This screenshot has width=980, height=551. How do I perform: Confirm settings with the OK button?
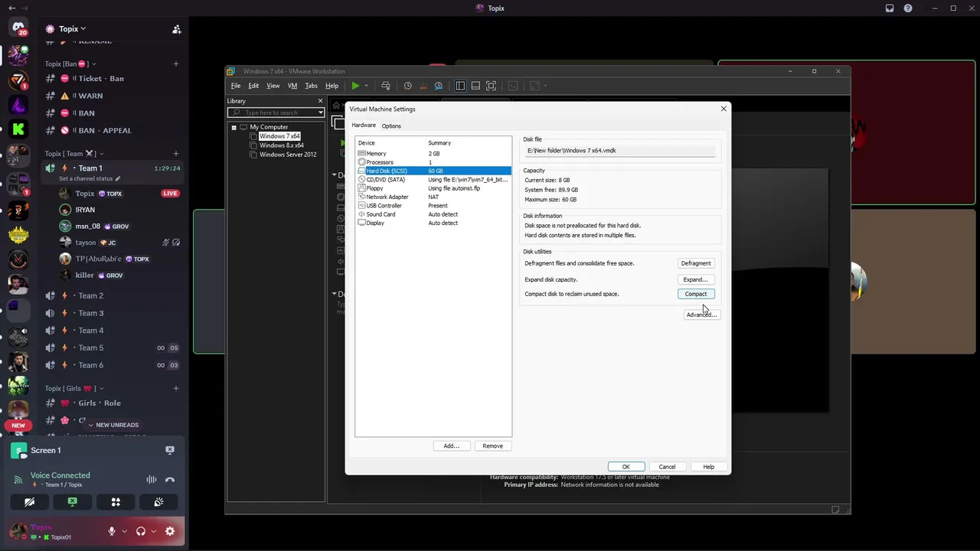coord(626,467)
